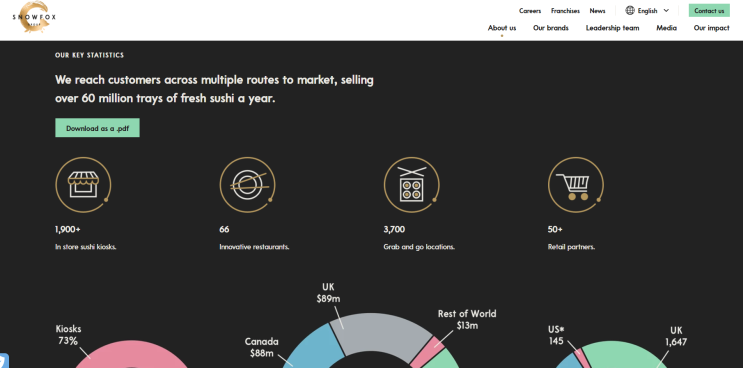Open the Our brands menu
This screenshot has height=368, width=743.
551,28
